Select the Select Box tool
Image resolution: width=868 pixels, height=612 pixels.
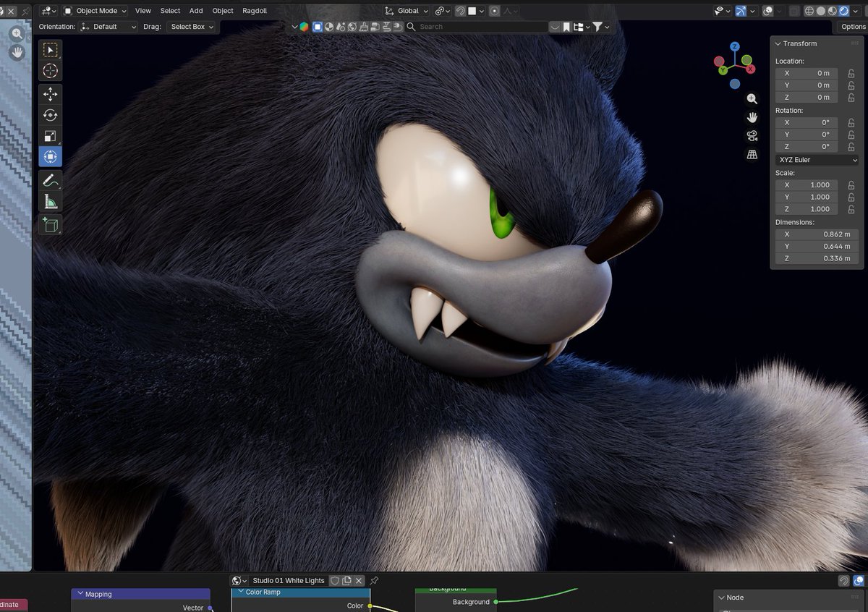pos(50,50)
